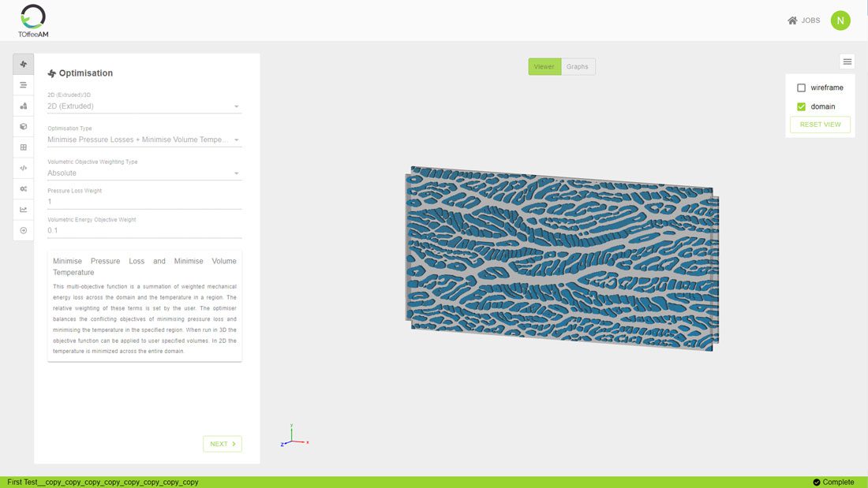Open the Optimisation fan icon tab
The width and height of the screenshot is (868, 488).
(24, 64)
